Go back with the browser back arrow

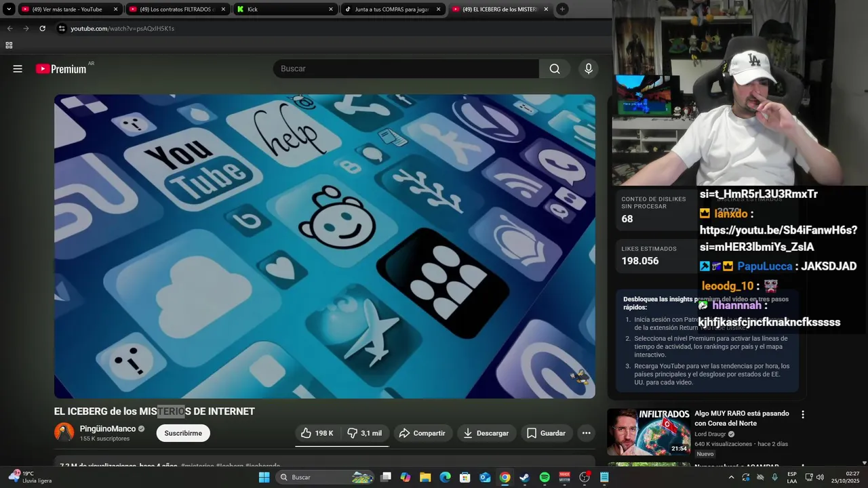tap(9, 28)
